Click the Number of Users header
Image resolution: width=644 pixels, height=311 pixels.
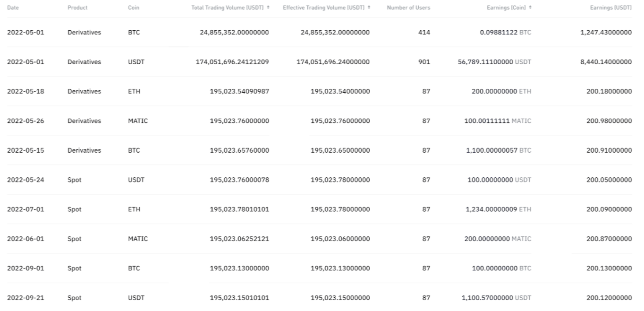[408, 8]
